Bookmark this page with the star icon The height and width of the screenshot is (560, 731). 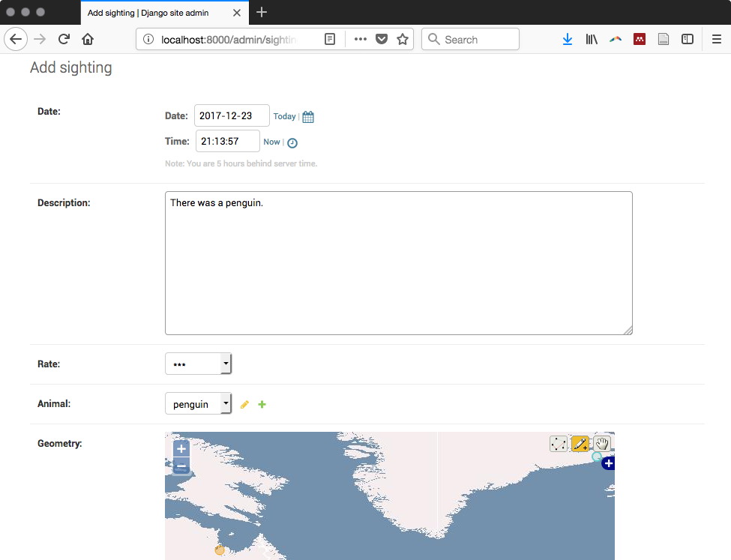pyautogui.click(x=403, y=39)
